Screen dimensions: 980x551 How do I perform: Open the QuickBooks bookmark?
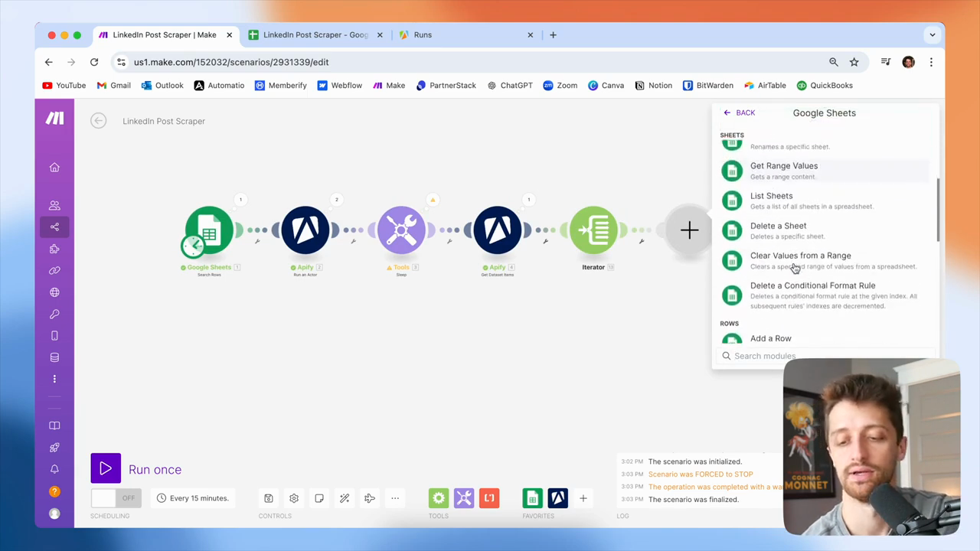[x=825, y=85]
